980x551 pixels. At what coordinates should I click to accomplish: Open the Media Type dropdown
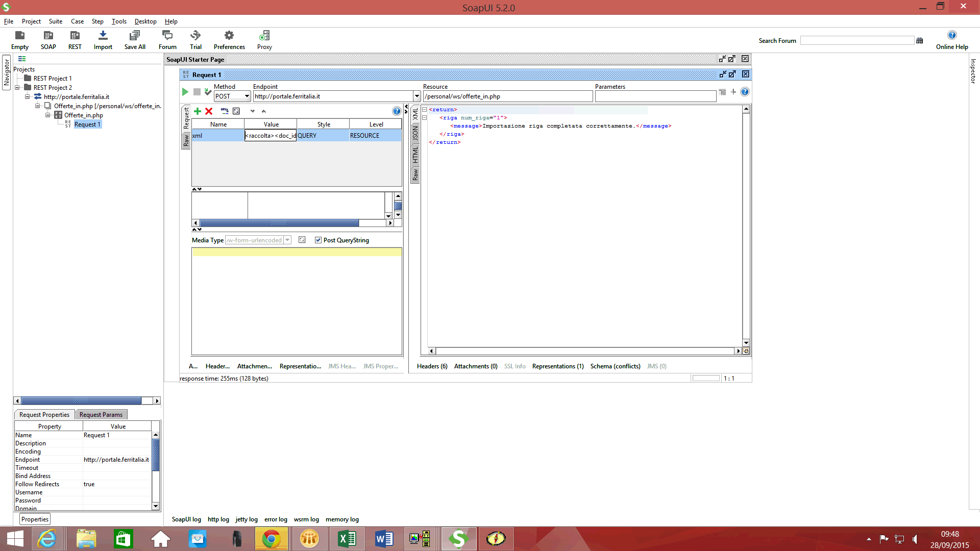tap(287, 240)
